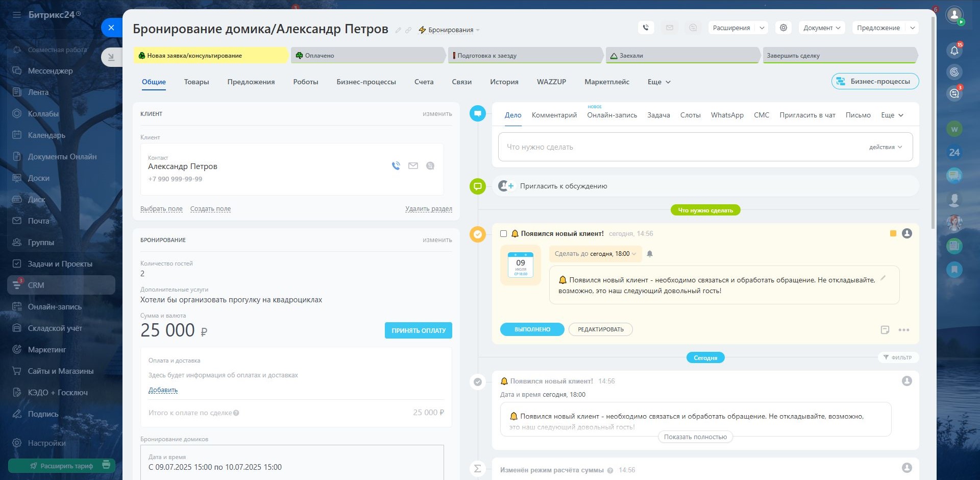Expand the Расширения dropdown
980x480 pixels.
pos(738,28)
